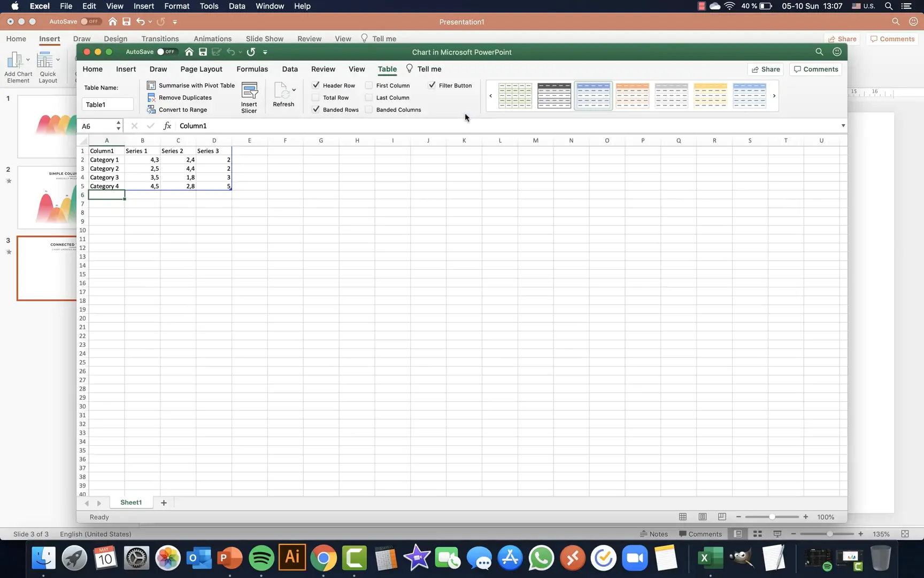
Task: Enable the Total Row checkbox
Action: pos(315,97)
